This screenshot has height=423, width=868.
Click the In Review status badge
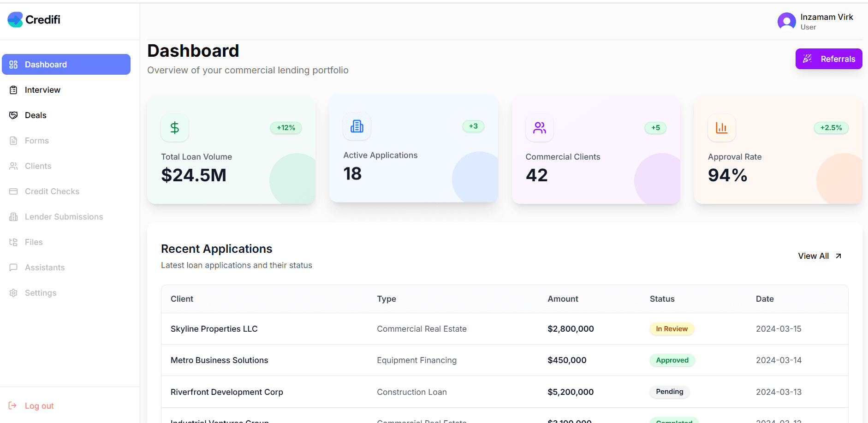coord(672,329)
